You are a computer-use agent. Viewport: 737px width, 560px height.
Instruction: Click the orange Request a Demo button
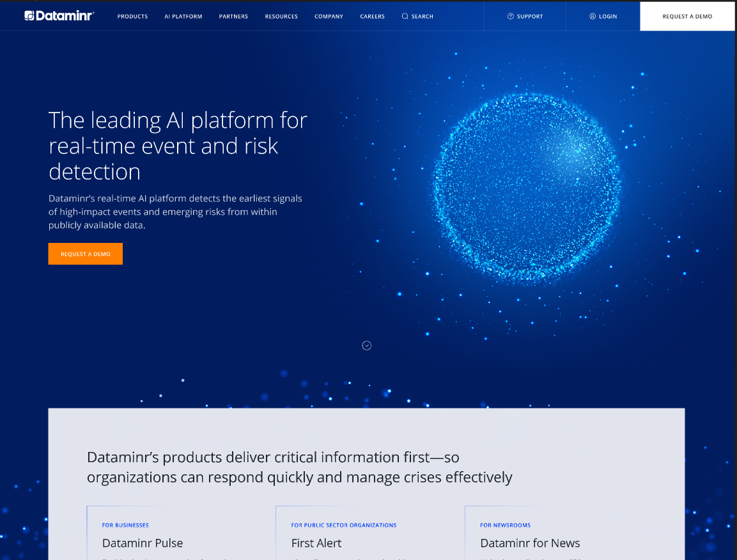tap(86, 254)
